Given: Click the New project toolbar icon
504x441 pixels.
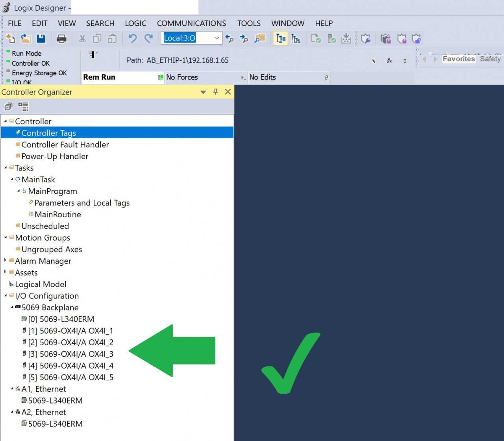Looking at the screenshot, I should [11, 38].
